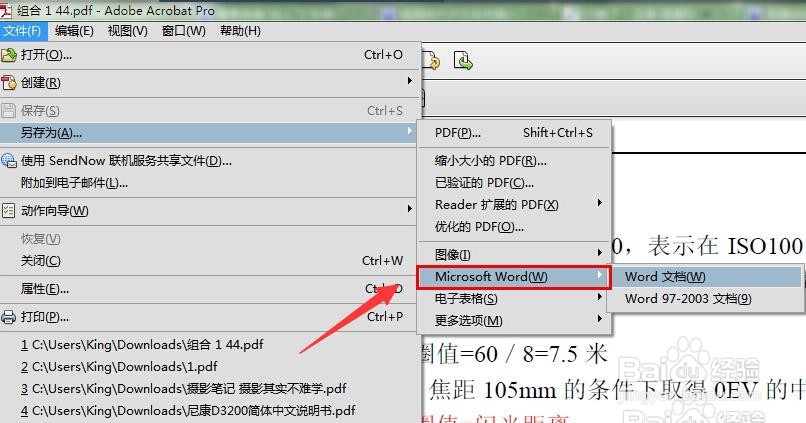The width and height of the screenshot is (806, 423).
Task: Click the SendNow share globe icon
Action: tap(9, 160)
